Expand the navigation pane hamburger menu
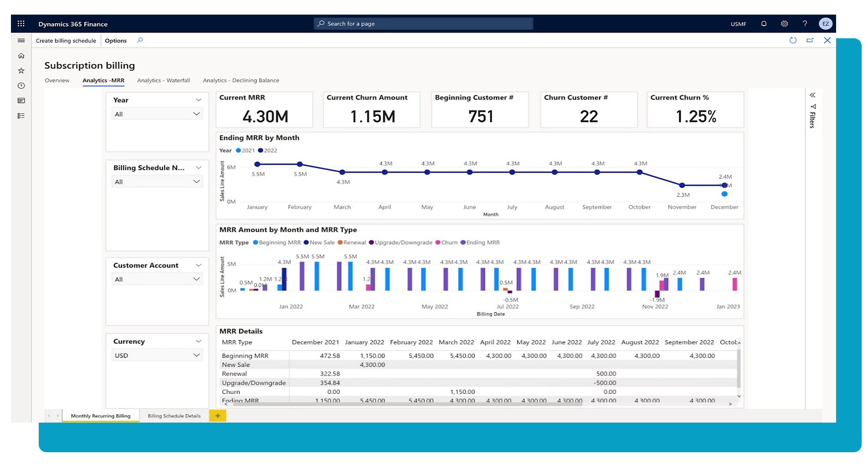 (x=21, y=41)
